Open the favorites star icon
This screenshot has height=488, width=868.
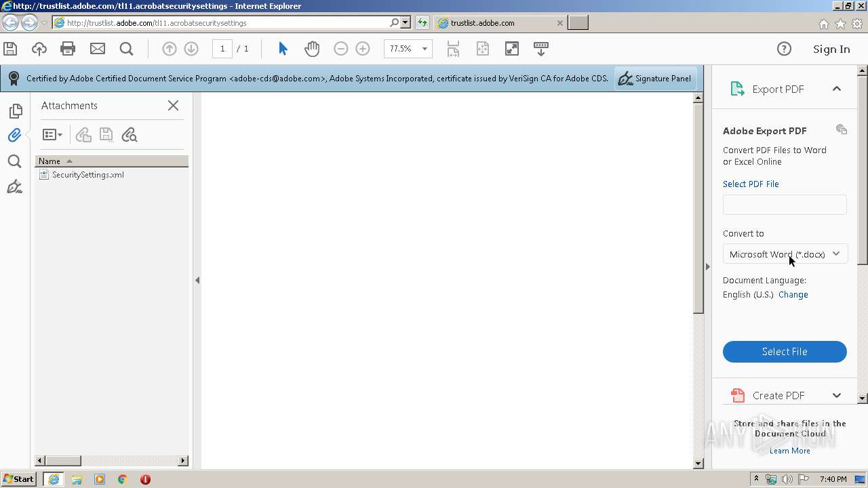point(840,24)
